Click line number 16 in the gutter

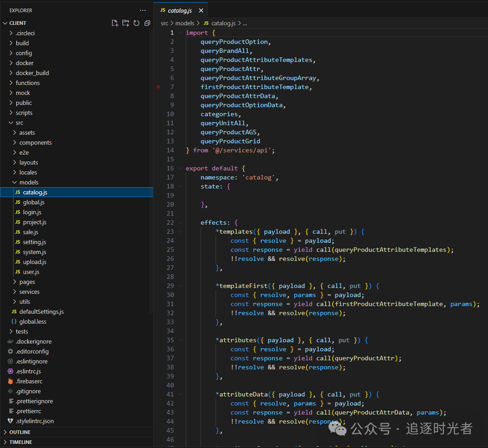[170, 168]
